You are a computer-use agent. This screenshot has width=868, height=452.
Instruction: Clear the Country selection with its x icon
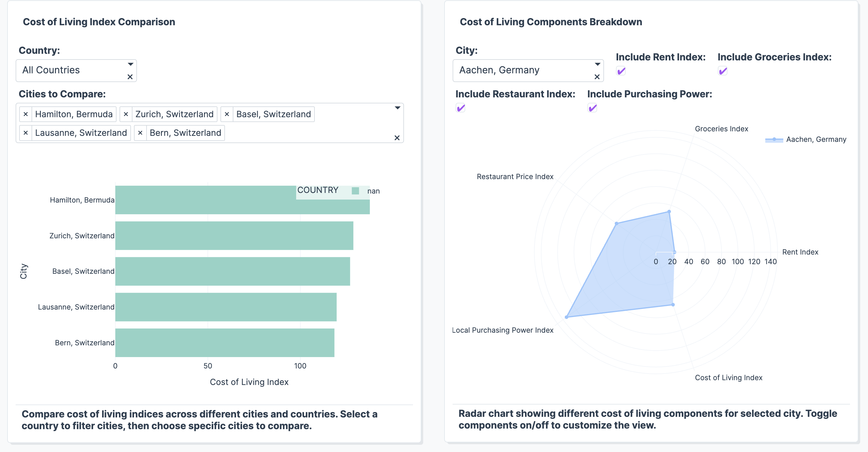pyautogui.click(x=130, y=77)
